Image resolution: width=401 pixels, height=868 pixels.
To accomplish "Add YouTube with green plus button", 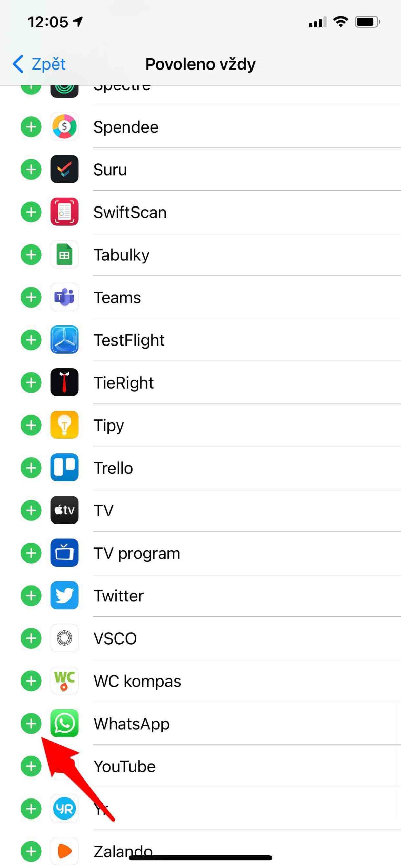I will tap(31, 766).
